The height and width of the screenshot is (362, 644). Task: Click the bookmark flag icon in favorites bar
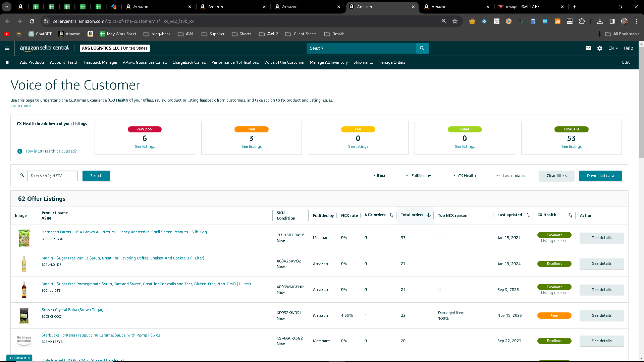coord(7,62)
